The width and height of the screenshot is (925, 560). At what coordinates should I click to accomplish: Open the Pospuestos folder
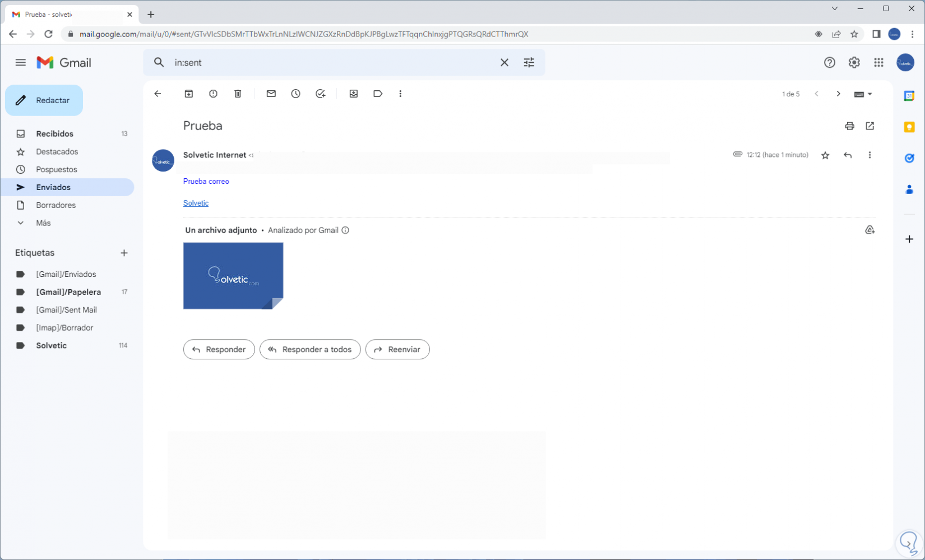click(67, 169)
